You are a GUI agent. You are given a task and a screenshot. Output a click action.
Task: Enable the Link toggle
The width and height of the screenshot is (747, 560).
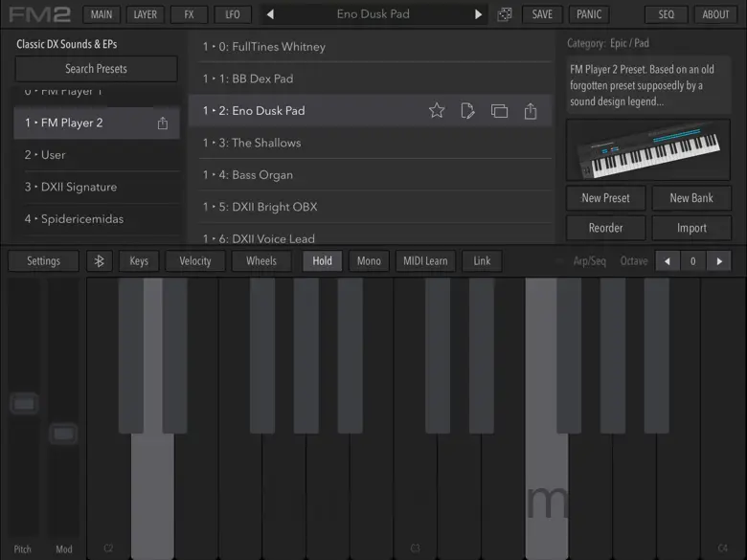[x=482, y=261]
